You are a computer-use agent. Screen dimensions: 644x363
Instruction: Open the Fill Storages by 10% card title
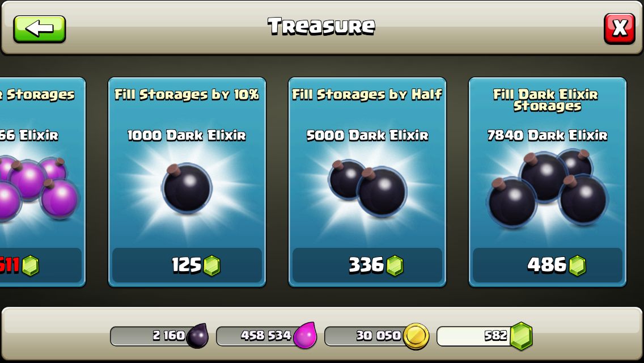tap(187, 95)
